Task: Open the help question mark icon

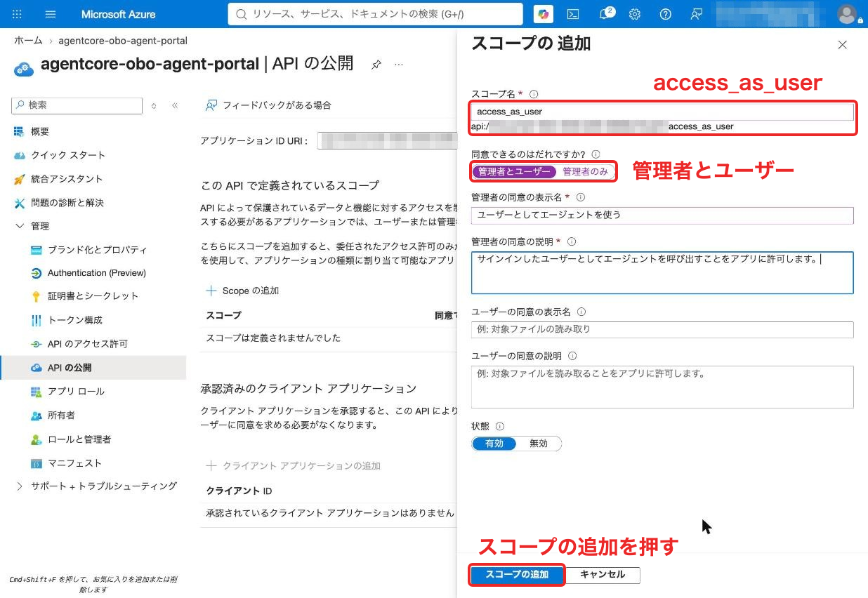Action: point(666,14)
